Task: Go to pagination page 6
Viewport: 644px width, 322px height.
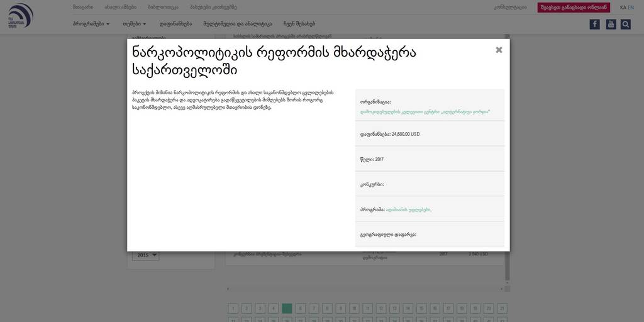Action: click(x=300, y=308)
